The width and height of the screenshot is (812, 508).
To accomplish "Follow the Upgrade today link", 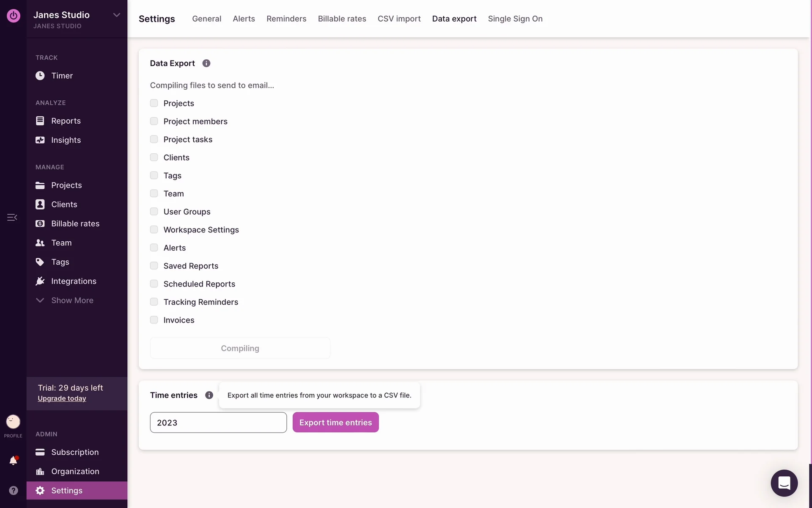I will pyautogui.click(x=62, y=398).
